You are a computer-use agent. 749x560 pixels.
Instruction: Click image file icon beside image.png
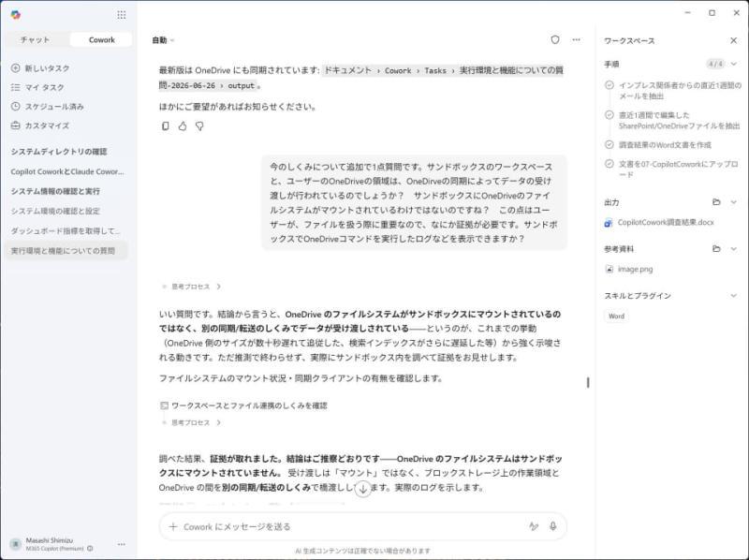[609, 269]
